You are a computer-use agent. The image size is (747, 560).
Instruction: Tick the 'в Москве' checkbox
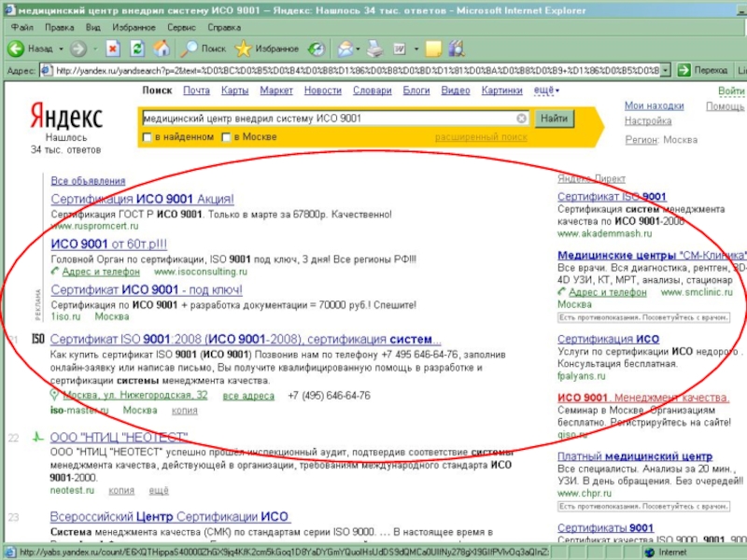pyautogui.click(x=226, y=137)
